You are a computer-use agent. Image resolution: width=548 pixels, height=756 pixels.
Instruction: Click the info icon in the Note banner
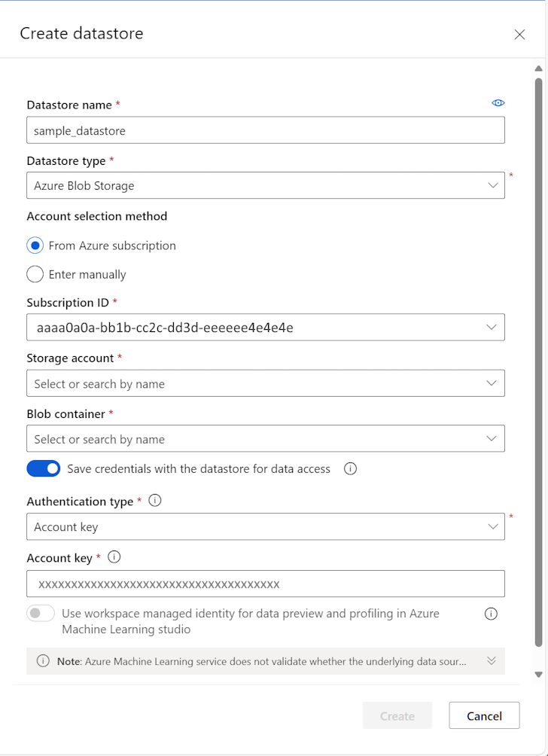(x=43, y=661)
